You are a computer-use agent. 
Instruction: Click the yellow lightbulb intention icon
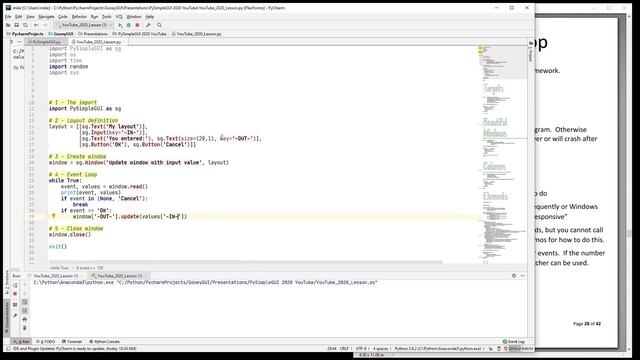tap(53, 216)
